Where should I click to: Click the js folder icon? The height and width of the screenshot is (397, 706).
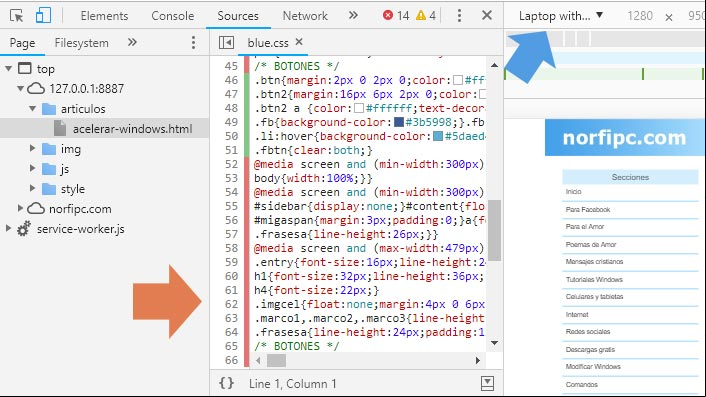click(49, 169)
